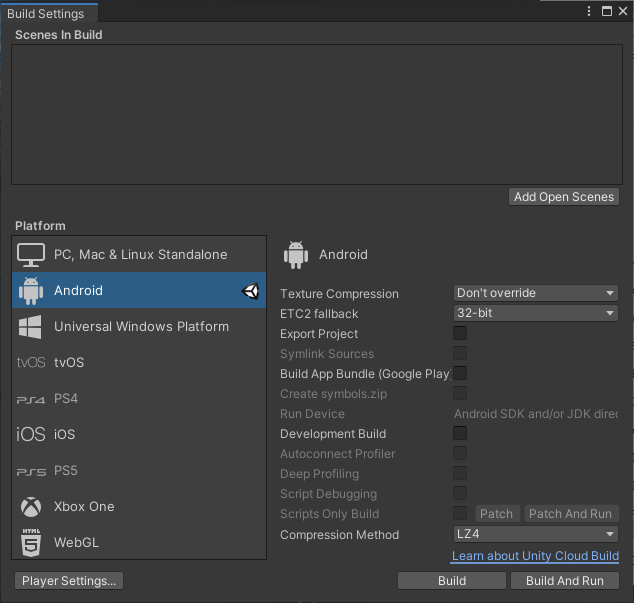Open the Texture Compression dropdown
The image size is (634, 603).
536,293
